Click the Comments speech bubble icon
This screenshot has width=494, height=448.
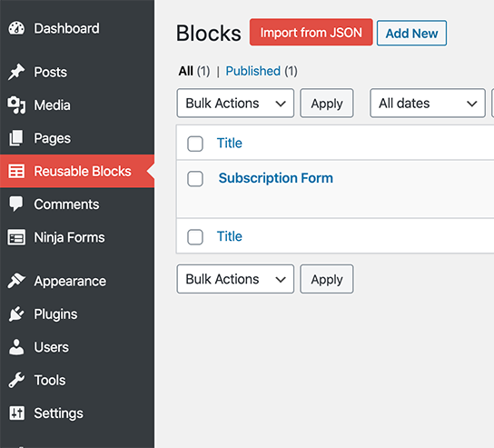tap(16, 204)
